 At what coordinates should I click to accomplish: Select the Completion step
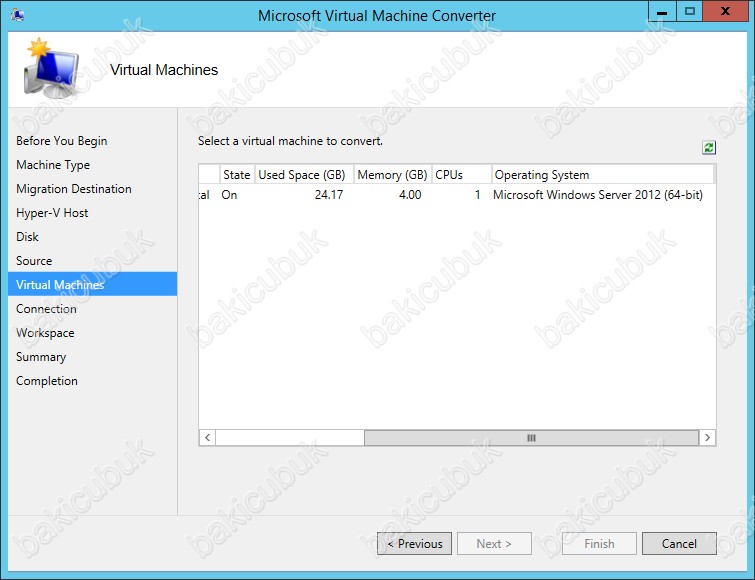coord(47,381)
